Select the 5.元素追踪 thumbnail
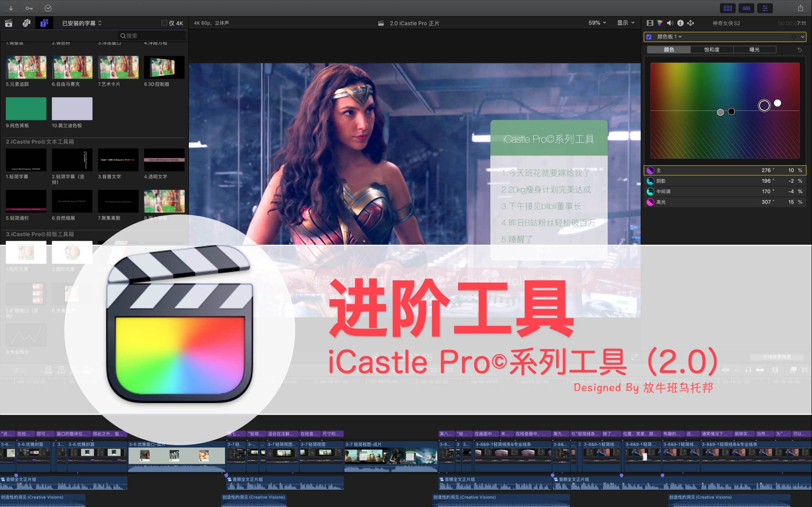 tap(26, 67)
